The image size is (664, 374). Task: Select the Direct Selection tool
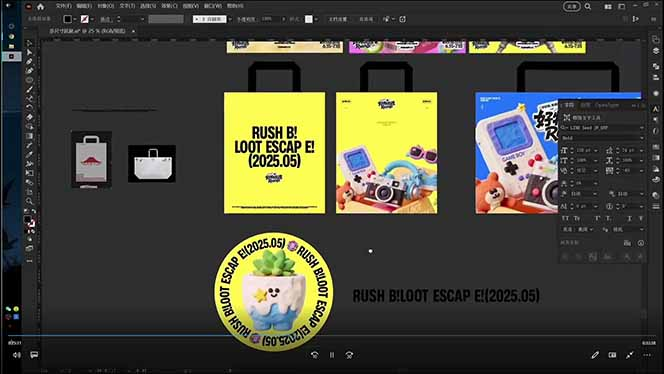tap(29, 53)
